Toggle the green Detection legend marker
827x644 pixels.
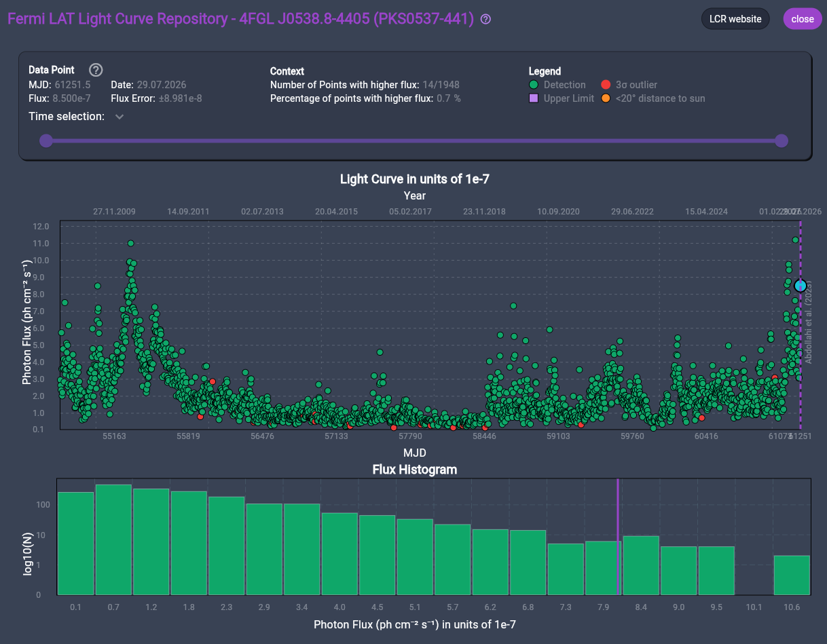click(534, 85)
